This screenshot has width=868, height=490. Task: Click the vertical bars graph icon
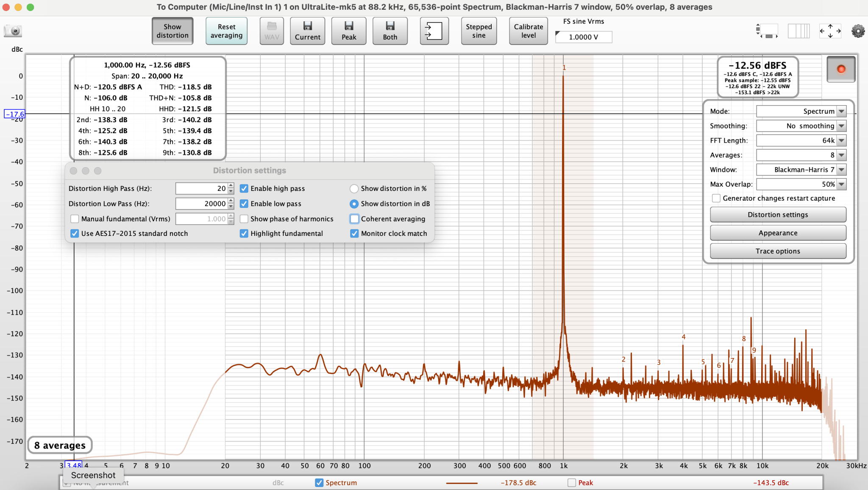pos(798,31)
